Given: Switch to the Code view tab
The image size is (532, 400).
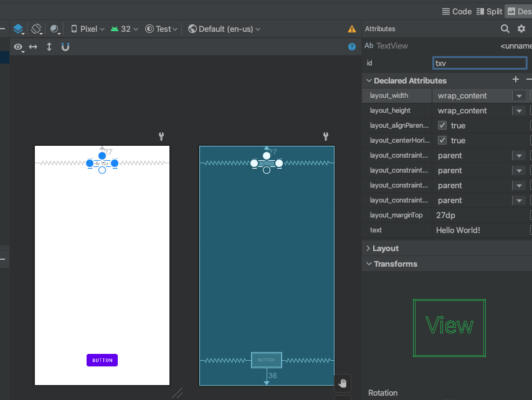Looking at the screenshot, I should tap(457, 11).
